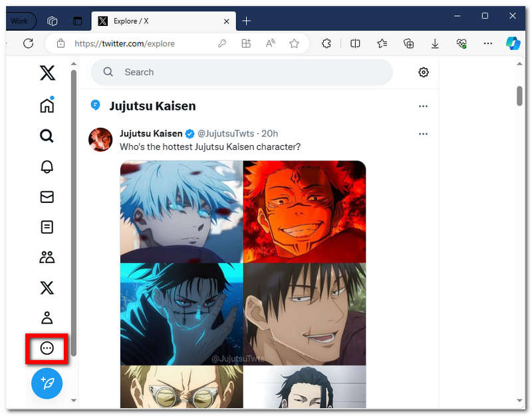Open the Home feed in X sidebar
This screenshot has width=532, height=416.
point(47,106)
